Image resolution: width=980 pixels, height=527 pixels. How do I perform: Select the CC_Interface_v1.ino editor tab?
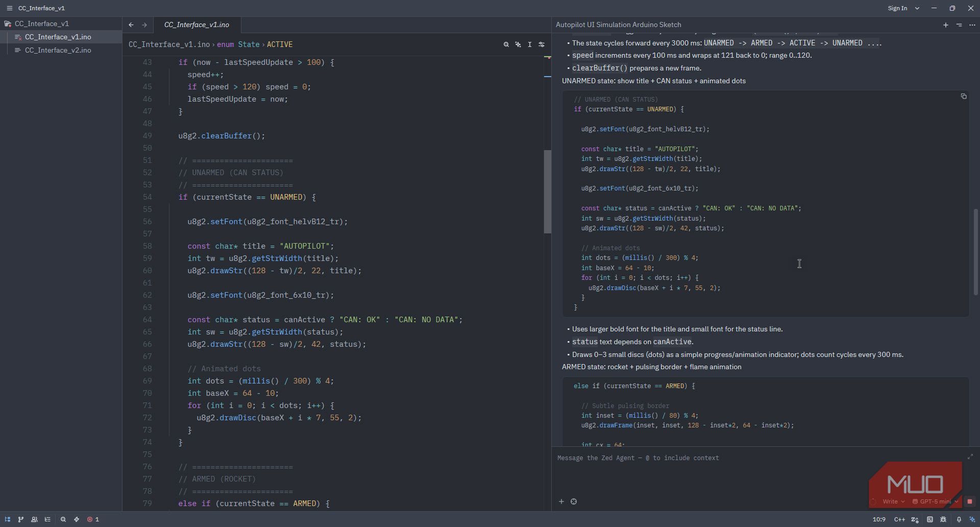(x=197, y=25)
